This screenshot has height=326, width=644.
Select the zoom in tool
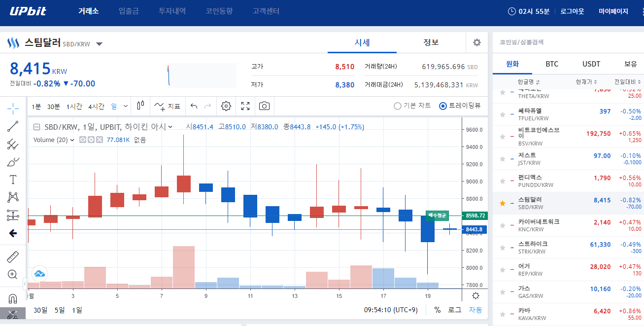(x=13, y=274)
